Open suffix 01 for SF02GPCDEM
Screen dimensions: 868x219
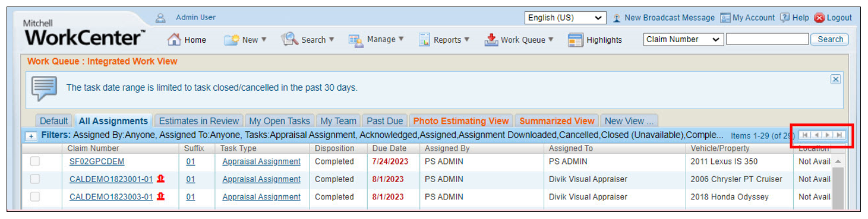point(190,161)
